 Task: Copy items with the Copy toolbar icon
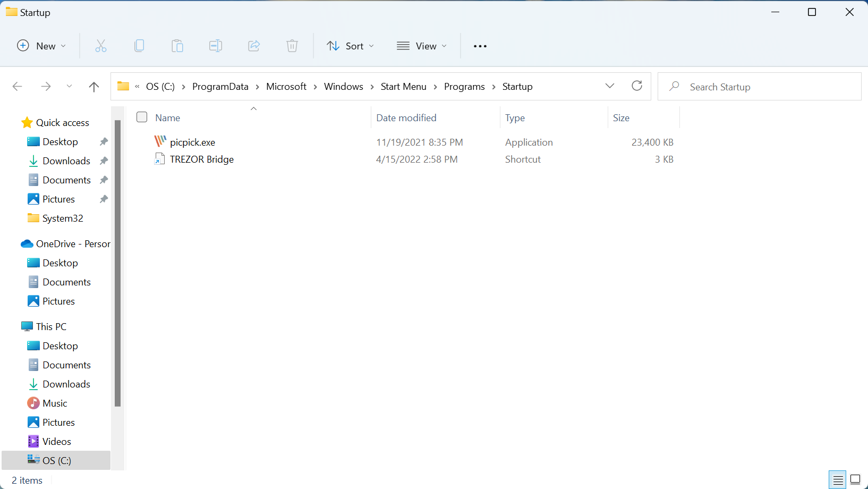click(139, 46)
